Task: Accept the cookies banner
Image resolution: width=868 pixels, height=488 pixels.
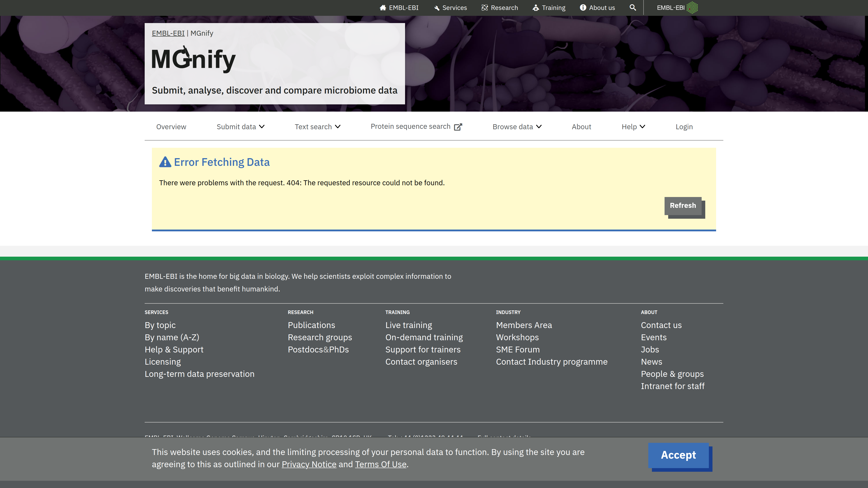Action: click(678, 455)
